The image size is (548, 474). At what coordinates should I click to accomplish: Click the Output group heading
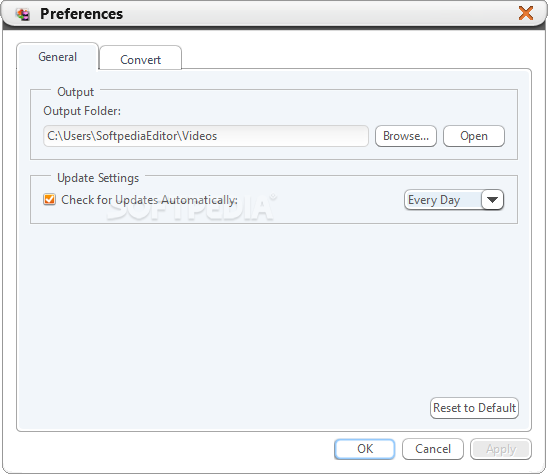pyautogui.click(x=75, y=92)
